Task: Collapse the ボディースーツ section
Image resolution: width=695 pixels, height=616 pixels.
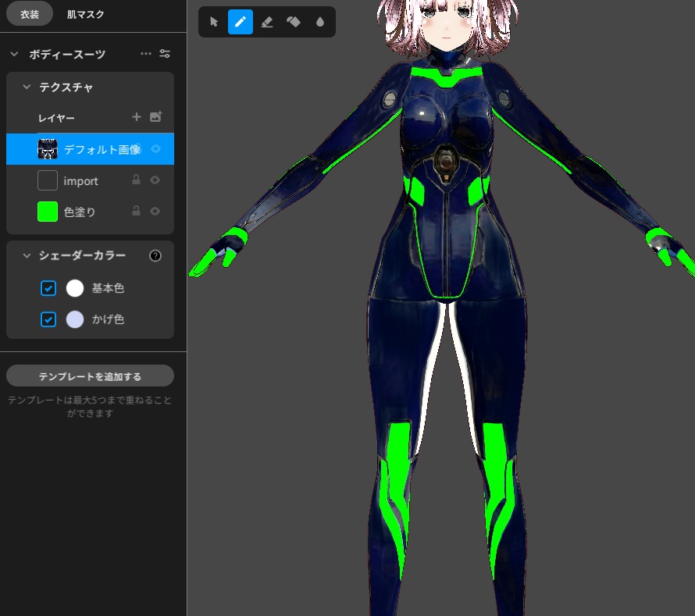Action: click(x=14, y=54)
